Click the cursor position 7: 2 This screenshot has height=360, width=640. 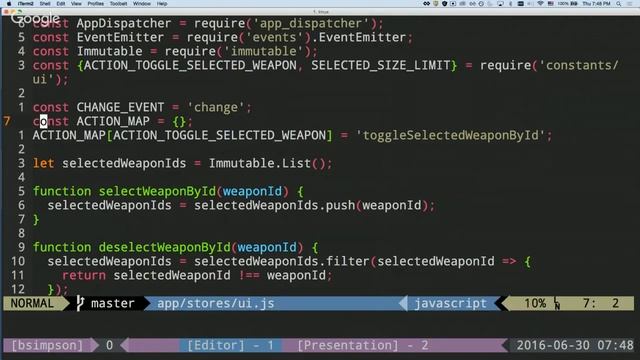[x=601, y=303]
